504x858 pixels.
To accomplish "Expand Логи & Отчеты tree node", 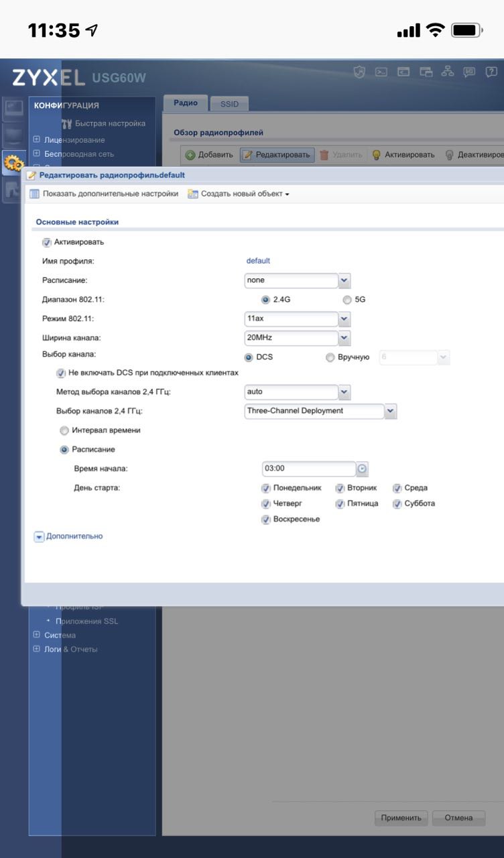I will [x=36, y=649].
